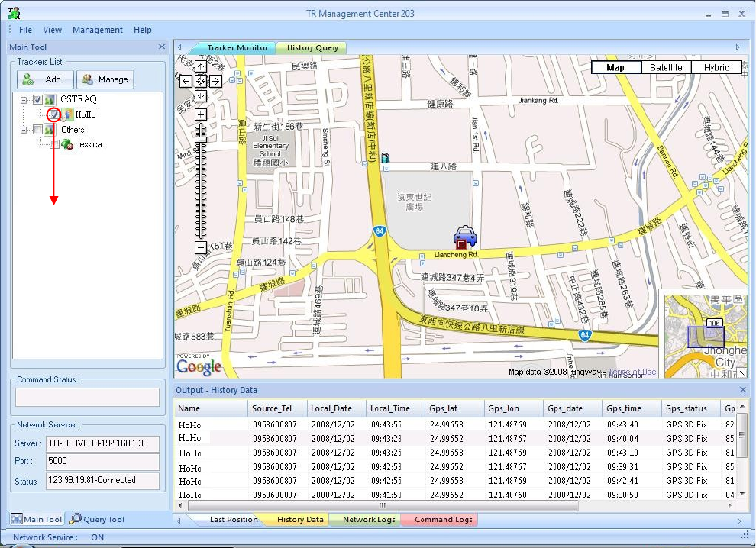Open the File menu
The width and height of the screenshot is (756, 548).
tap(25, 30)
